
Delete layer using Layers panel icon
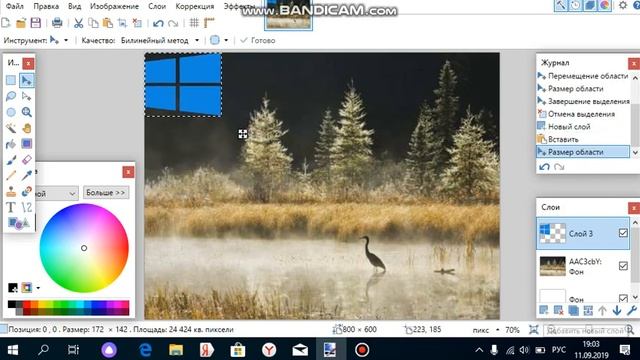click(x=558, y=311)
